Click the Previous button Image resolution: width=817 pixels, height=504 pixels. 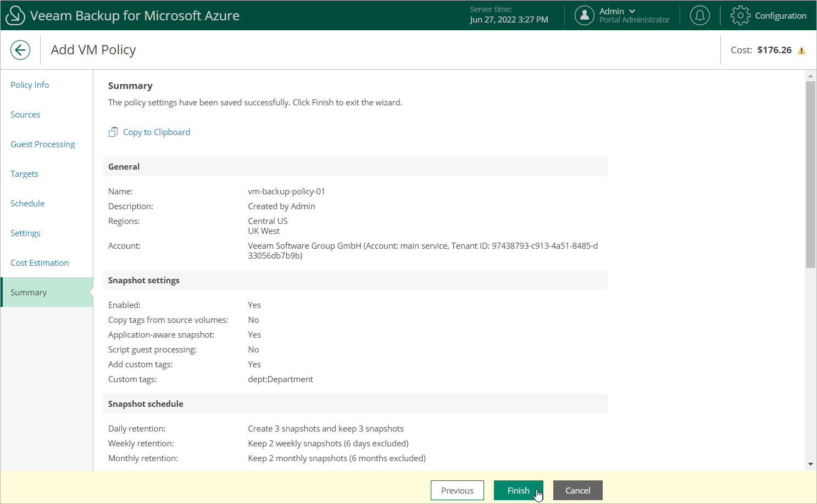pos(457,490)
